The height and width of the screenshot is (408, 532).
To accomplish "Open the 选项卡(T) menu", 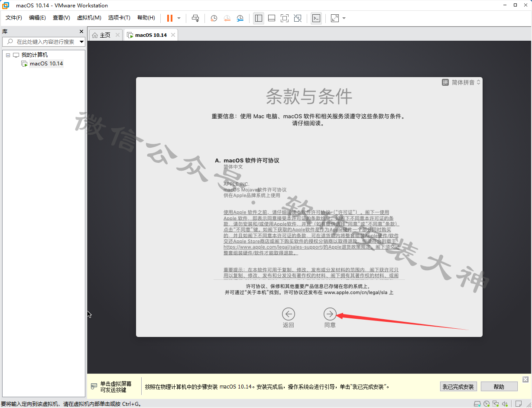I will (119, 18).
